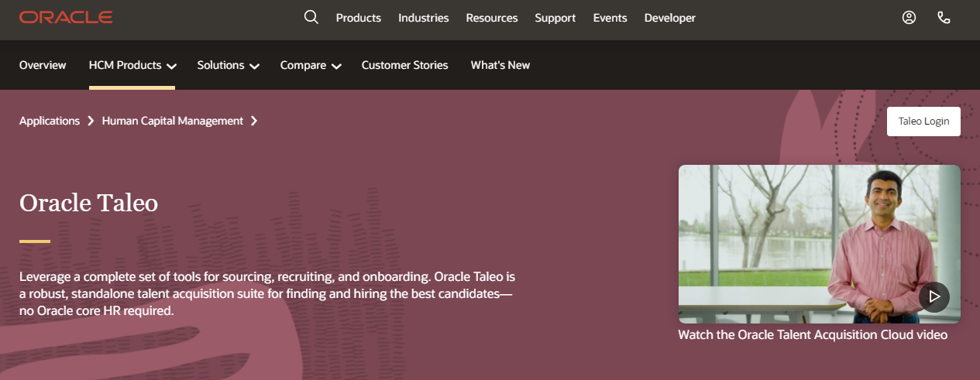
Task: Open the What's New tab
Action: (x=500, y=66)
